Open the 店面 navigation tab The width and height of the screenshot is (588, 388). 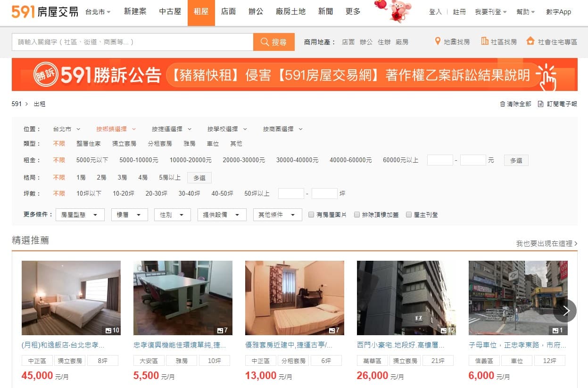(228, 12)
